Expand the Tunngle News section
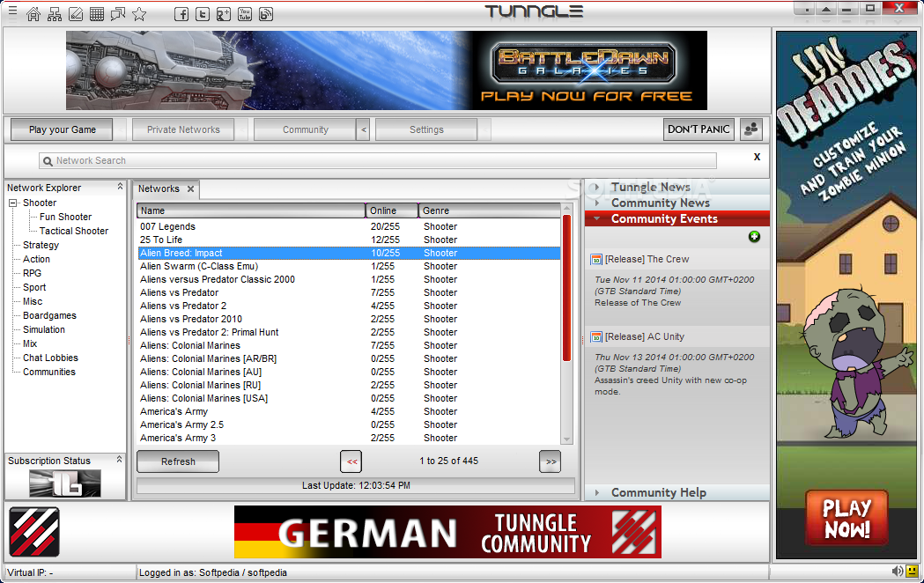This screenshot has height=583, width=924. pyautogui.click(x=597, y=187)
